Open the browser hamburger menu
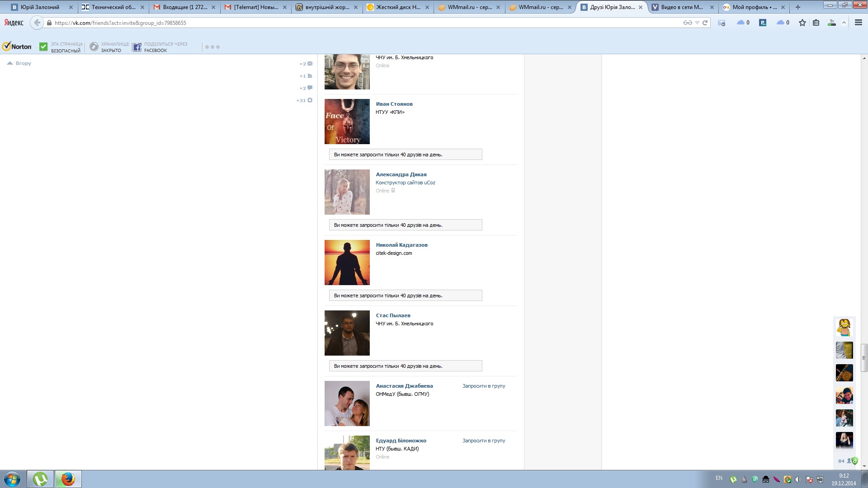This screenshot has width=868, height=488. click(858, 23)
